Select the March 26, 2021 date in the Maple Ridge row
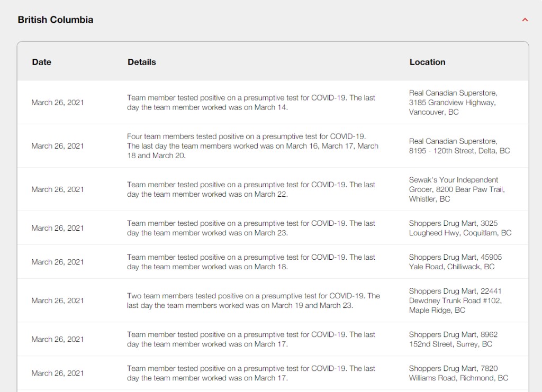542x392 pixels. (58, 301)
